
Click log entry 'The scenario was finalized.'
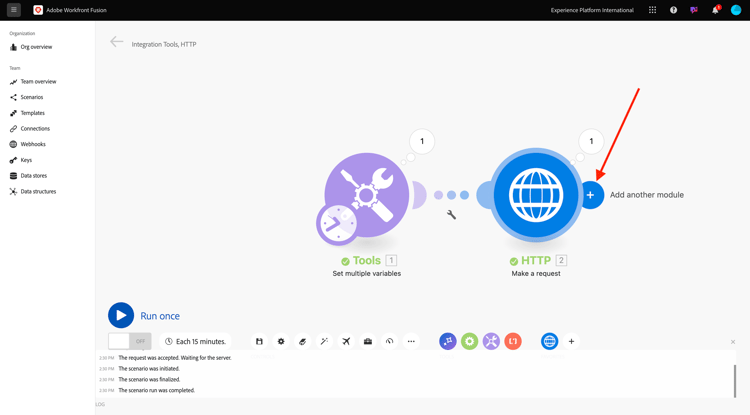pyautogui.click(x=149, y=380)
